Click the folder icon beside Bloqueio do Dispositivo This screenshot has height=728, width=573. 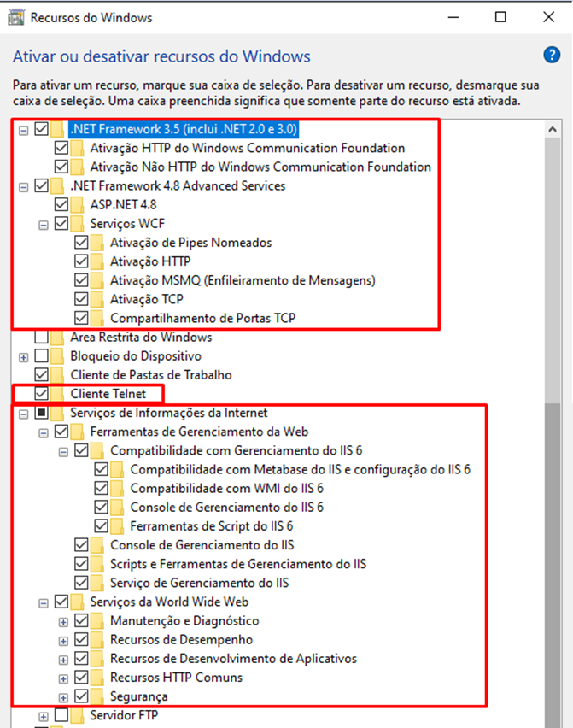pyautogui.click(x=57, y=356)
